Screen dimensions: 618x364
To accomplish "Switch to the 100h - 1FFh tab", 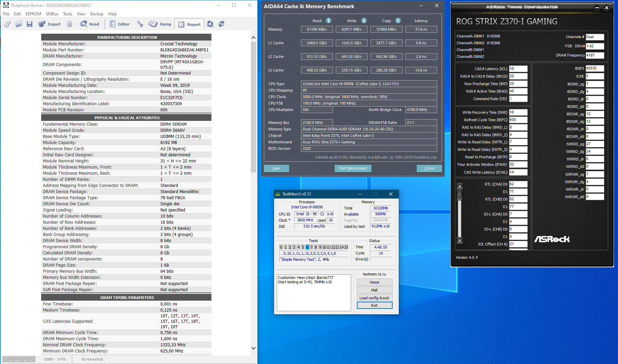I will click(55, 359).
